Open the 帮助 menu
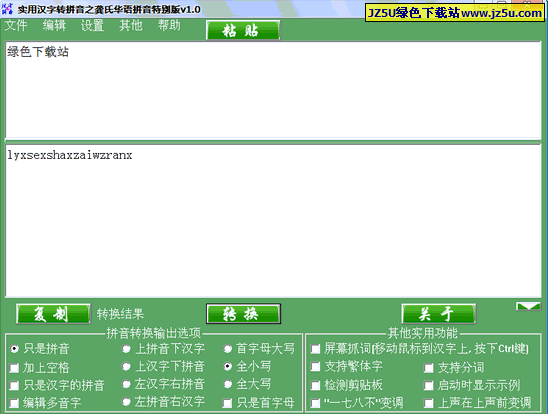Screen dimensions: 548x414 [169, 26]
